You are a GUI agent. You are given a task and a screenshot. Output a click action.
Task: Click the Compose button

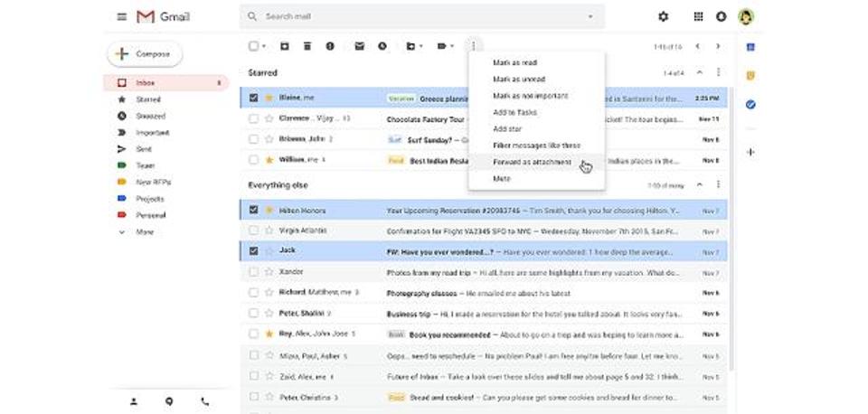pos(145,54)
